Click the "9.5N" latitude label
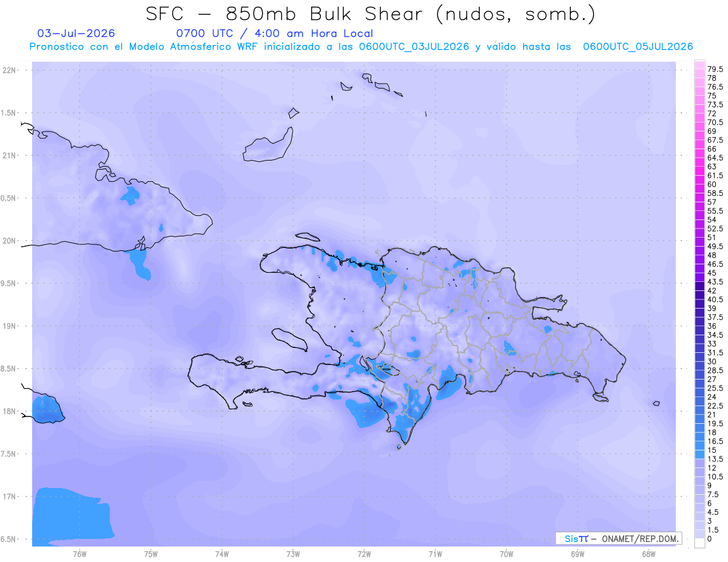 [9, 283]
